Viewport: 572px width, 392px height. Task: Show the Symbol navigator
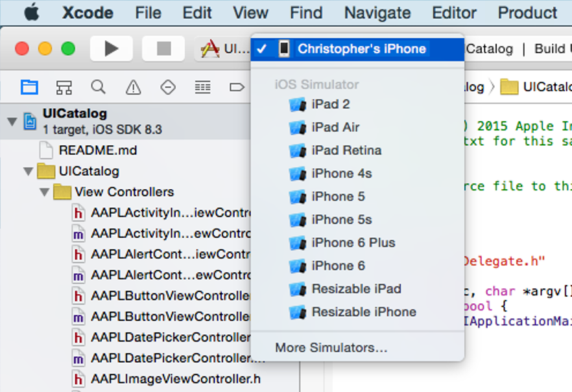click(x=64, y=87)
